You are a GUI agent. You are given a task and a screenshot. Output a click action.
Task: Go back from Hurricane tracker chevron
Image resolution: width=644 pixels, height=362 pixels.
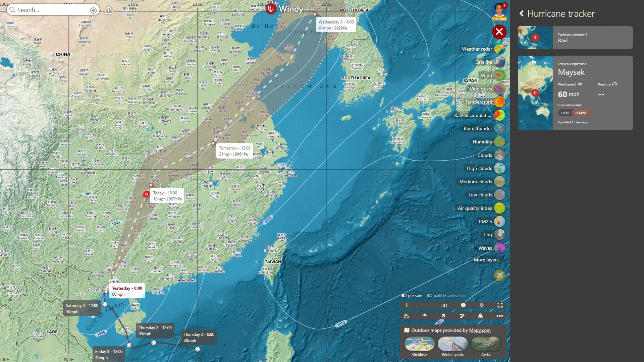coord(522,13)
